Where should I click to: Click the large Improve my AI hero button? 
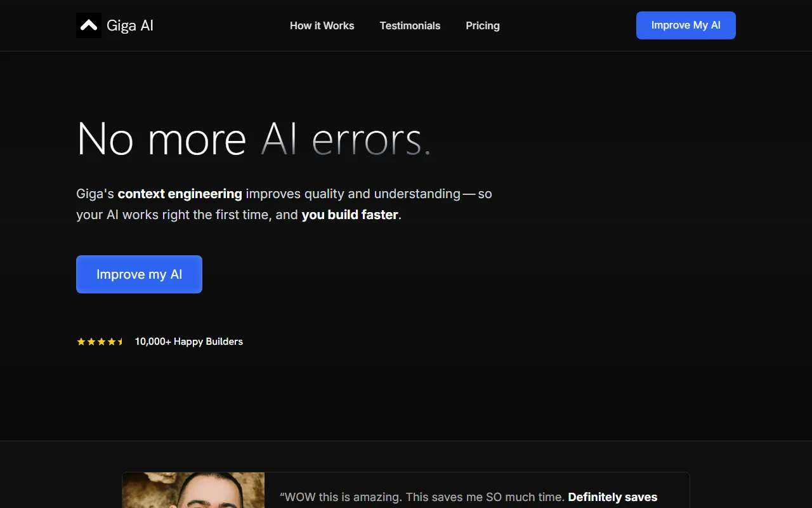tap(139, 274)
